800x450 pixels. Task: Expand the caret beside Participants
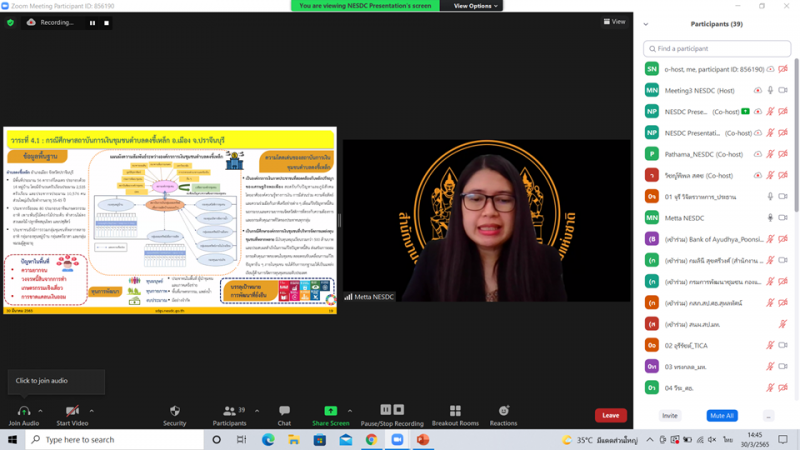(257, 411)
